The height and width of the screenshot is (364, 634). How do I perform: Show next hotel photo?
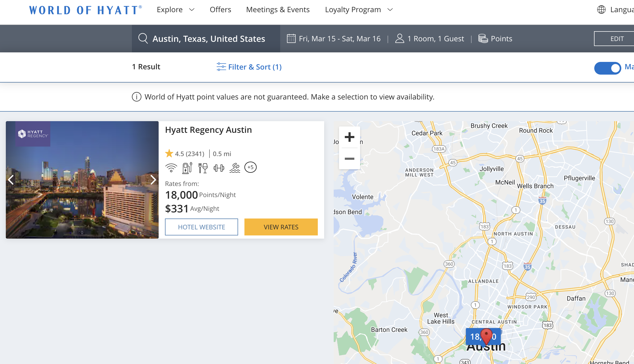click(x=153, y=180)
